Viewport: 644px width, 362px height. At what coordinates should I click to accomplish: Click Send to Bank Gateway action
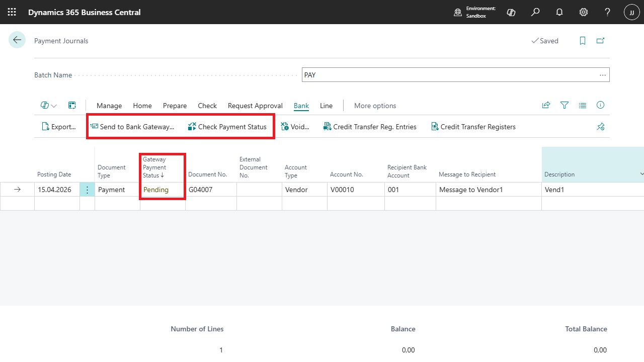click(133, 126)
